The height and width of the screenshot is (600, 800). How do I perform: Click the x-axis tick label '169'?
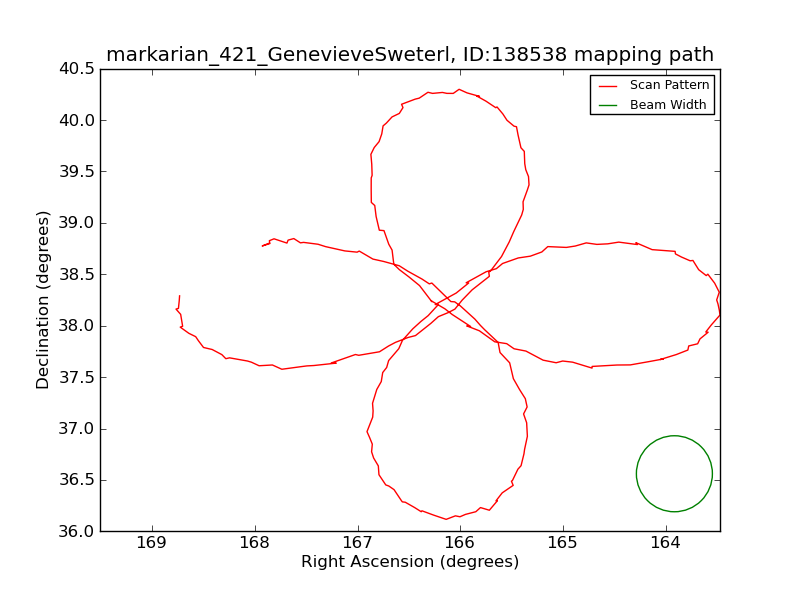152,542
